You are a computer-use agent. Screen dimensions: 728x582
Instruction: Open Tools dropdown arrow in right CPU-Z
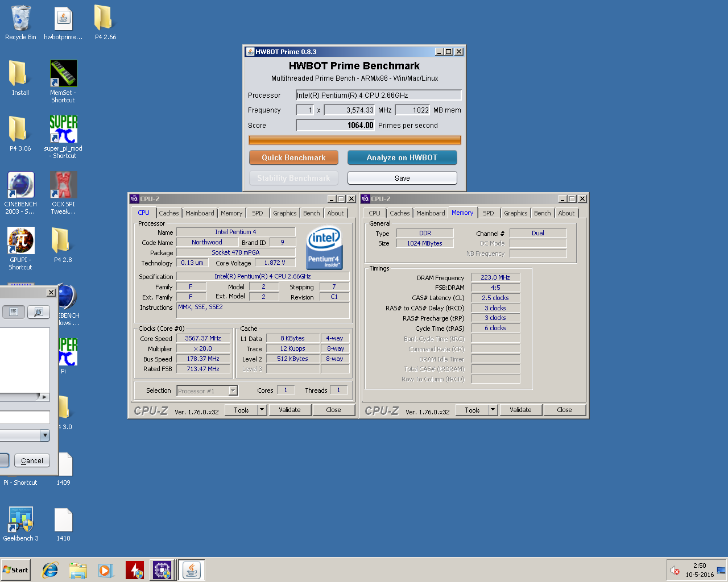(493, 410)
